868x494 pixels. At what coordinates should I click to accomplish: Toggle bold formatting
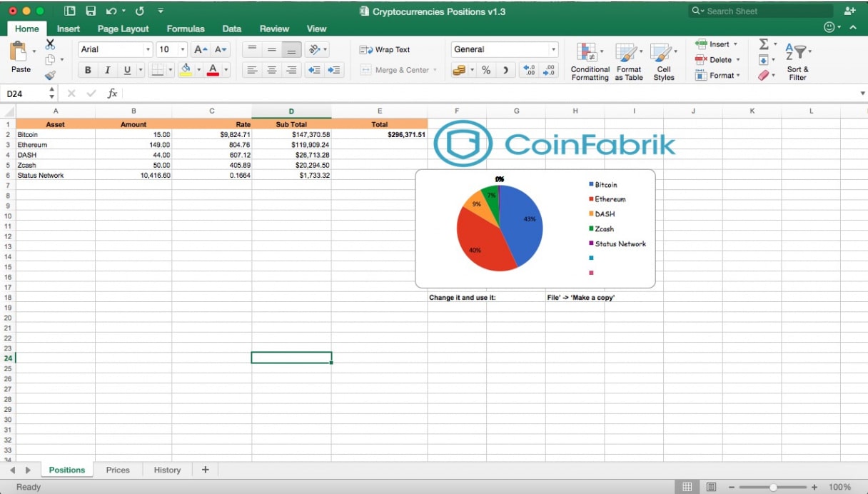pos(88,70)
